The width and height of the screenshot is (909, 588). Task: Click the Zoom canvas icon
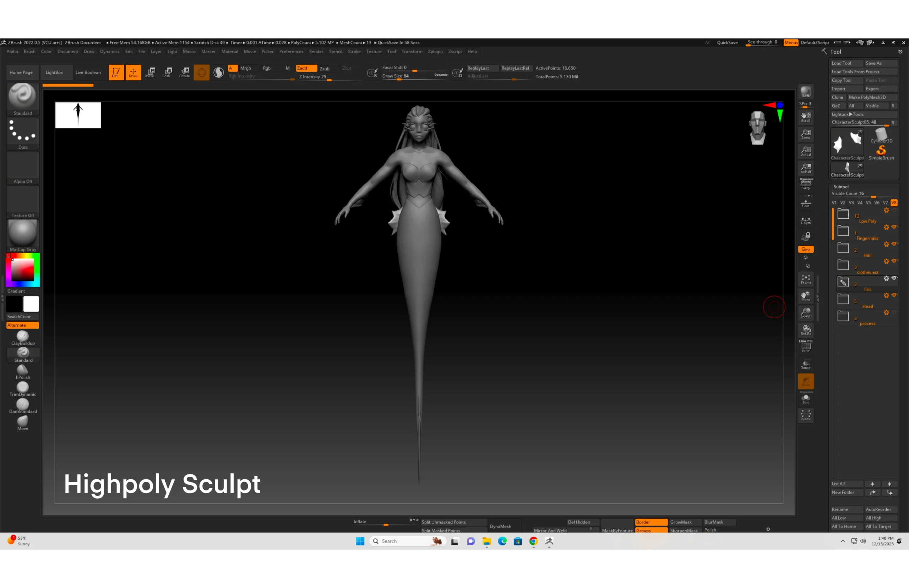click(x=806, y=134)
